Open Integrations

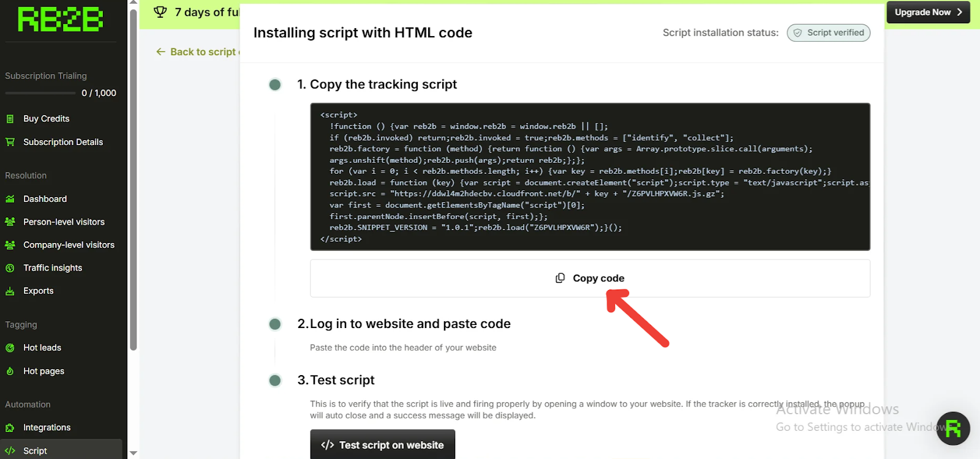[x=47, y=428]
